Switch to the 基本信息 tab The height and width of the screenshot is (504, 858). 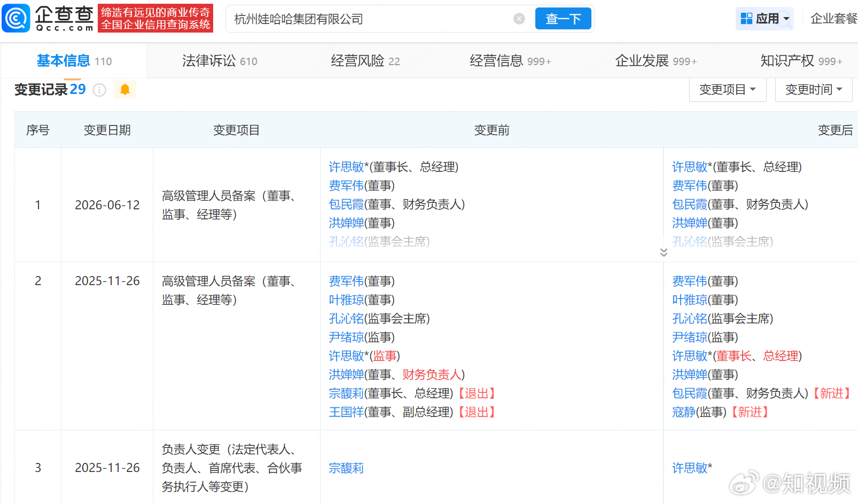(74, 61)
